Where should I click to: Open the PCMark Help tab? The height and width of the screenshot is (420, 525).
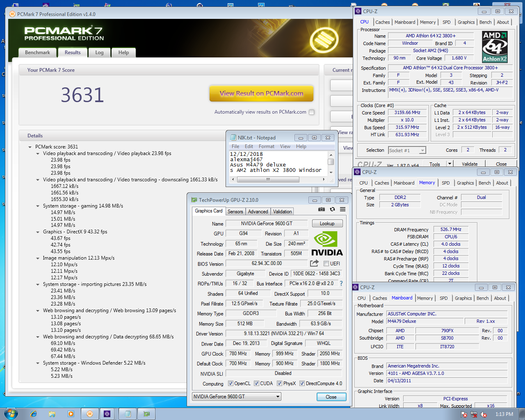tap(123, 52)
